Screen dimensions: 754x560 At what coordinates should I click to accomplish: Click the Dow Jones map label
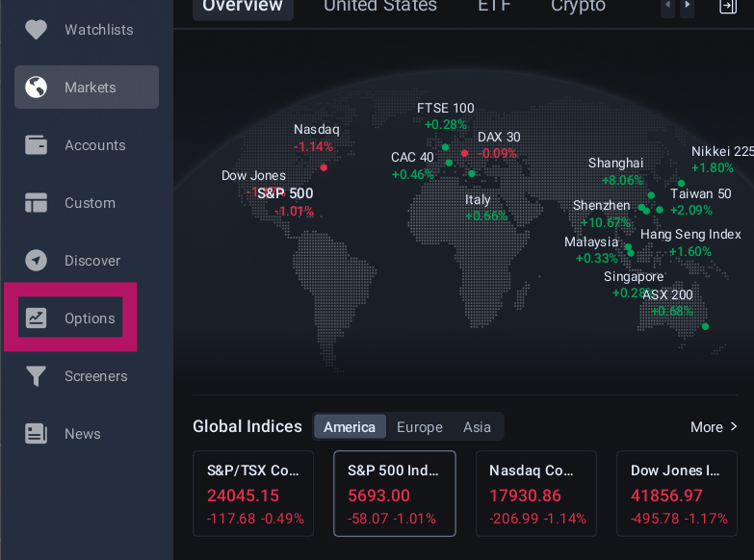(253, 175)
